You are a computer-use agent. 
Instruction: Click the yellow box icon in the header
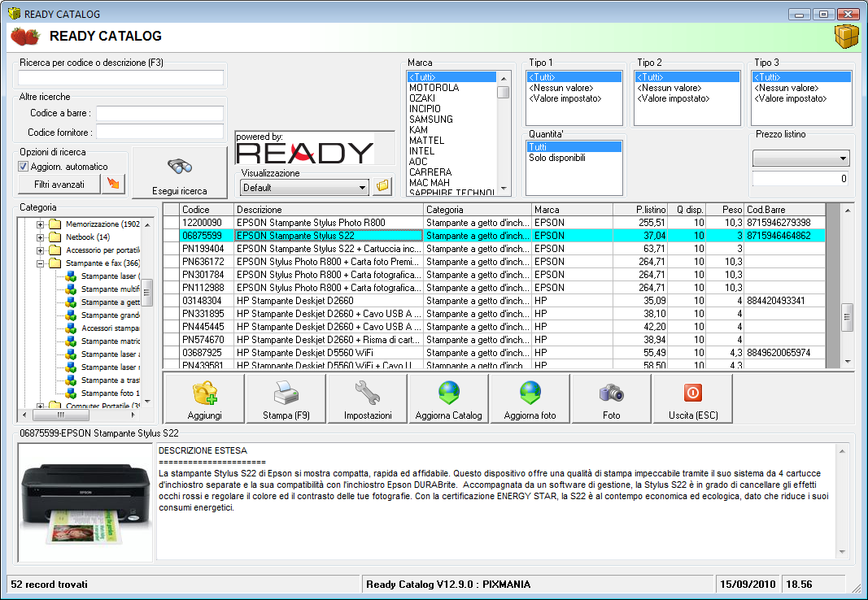pyautogui.click(x=846, y=37)
